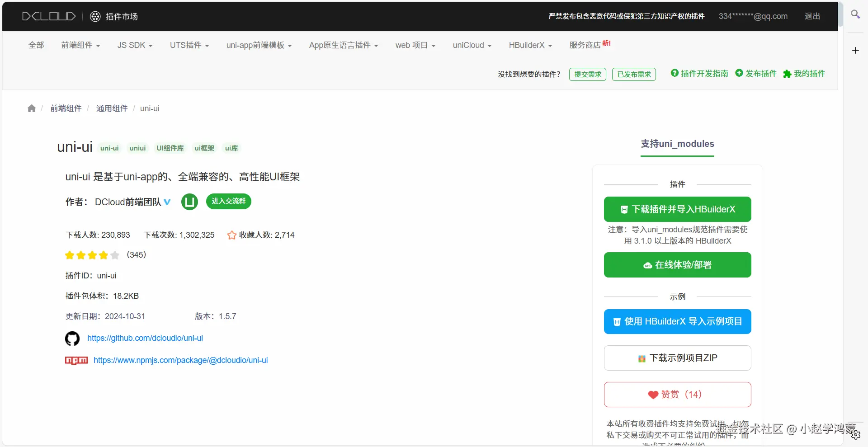Click the 下载示例项目ZIP button
The image size is (868, 447).
[x=677, y=358]
